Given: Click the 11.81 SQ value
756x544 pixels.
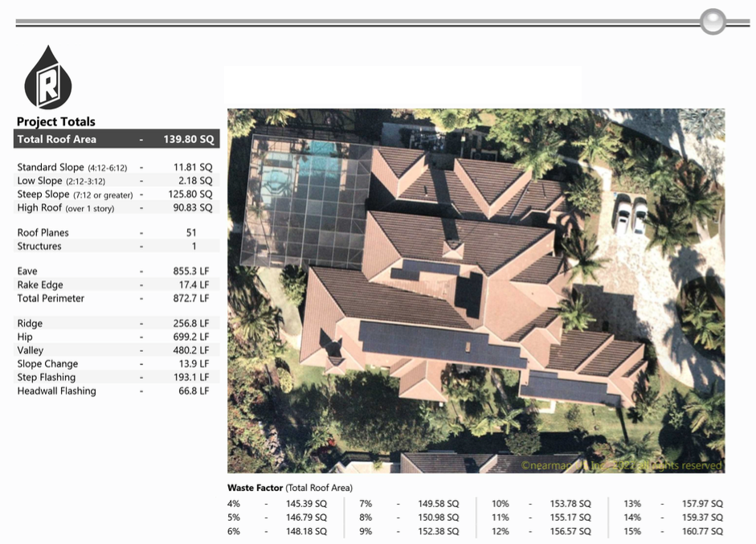Looking at the screenshot, I should [193, 167].
